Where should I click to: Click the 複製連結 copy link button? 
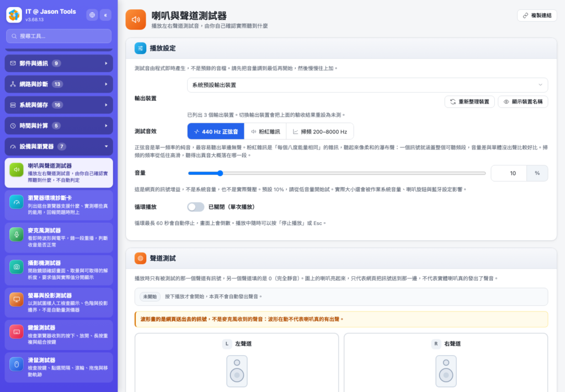click(537, 15)
